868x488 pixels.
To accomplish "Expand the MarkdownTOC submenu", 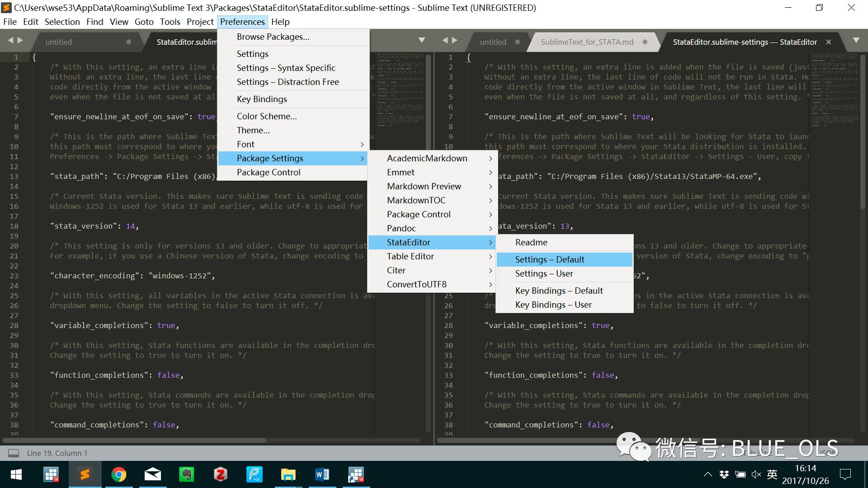I will point(432,200).
